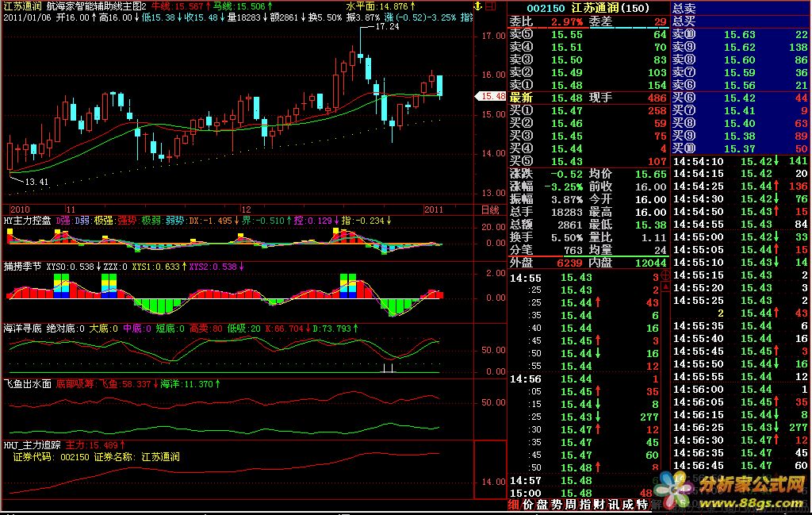Viewport: 812px width, 515px height.
Task: Select the 财 tab at the bottom
Action: pyautogui.click(x=599, y=504)
